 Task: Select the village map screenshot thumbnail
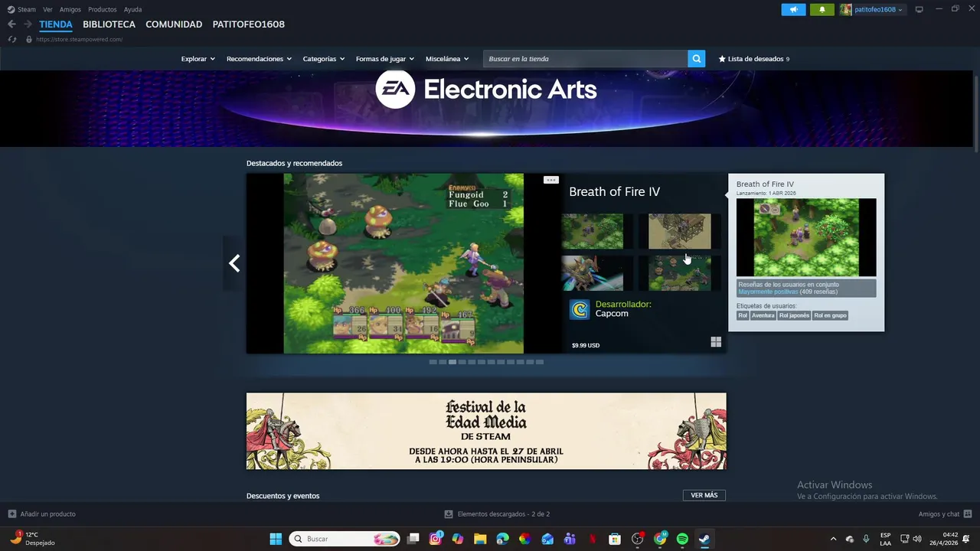click(679, 231)
